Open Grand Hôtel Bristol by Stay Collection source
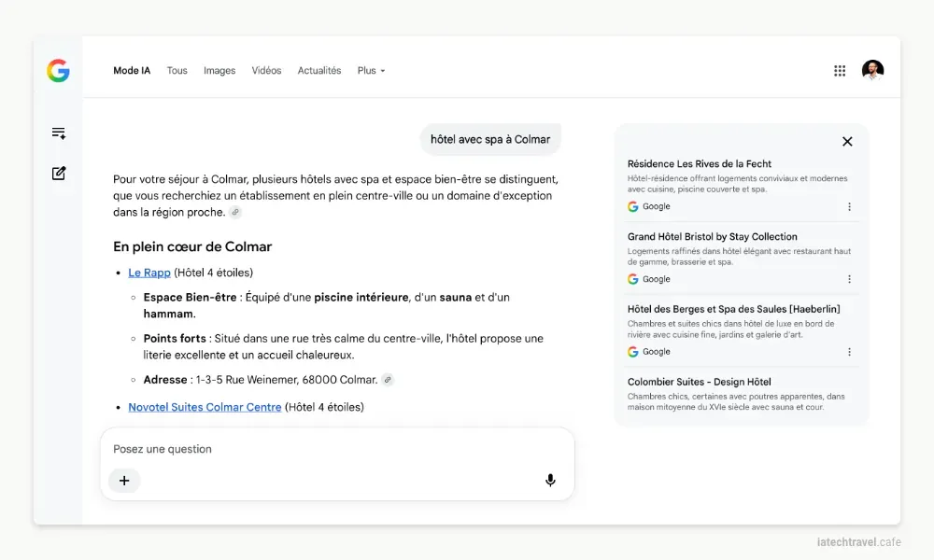The width and height of the screenshot is (934, 560). [x=712, y=236]
